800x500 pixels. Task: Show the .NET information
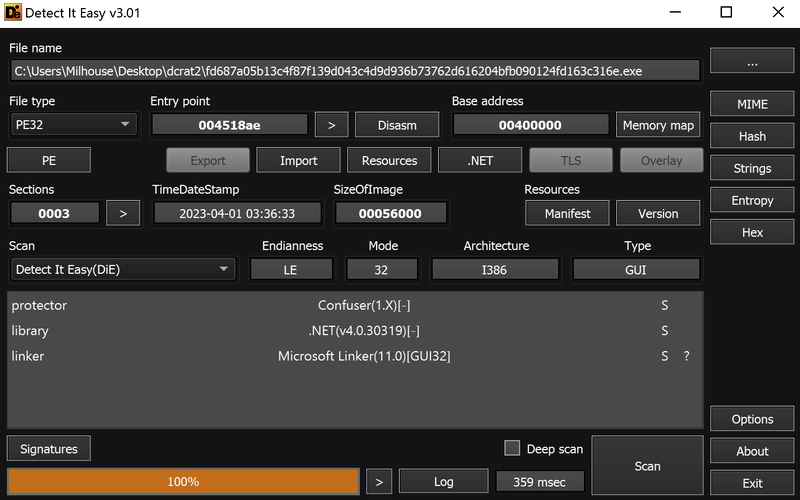point(480,160)
